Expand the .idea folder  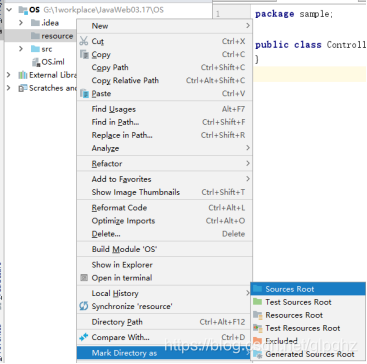pos(21,23)
